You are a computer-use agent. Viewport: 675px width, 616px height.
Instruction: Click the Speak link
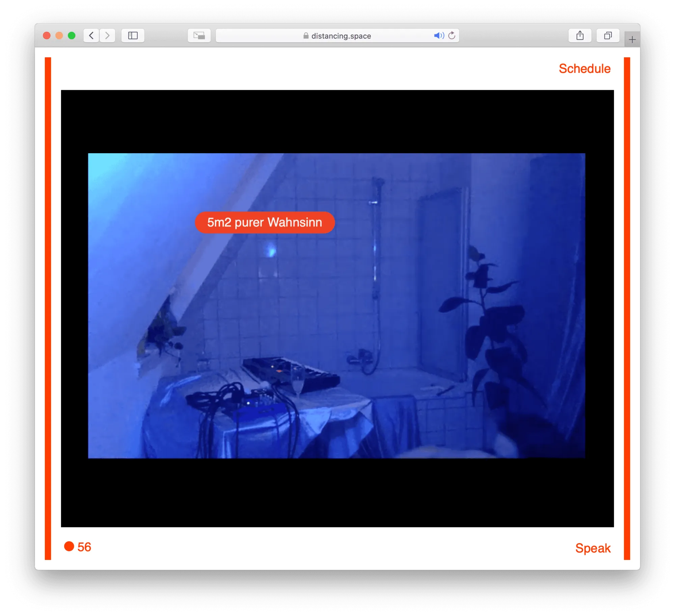pyautogui.click(x=593, y=548)
